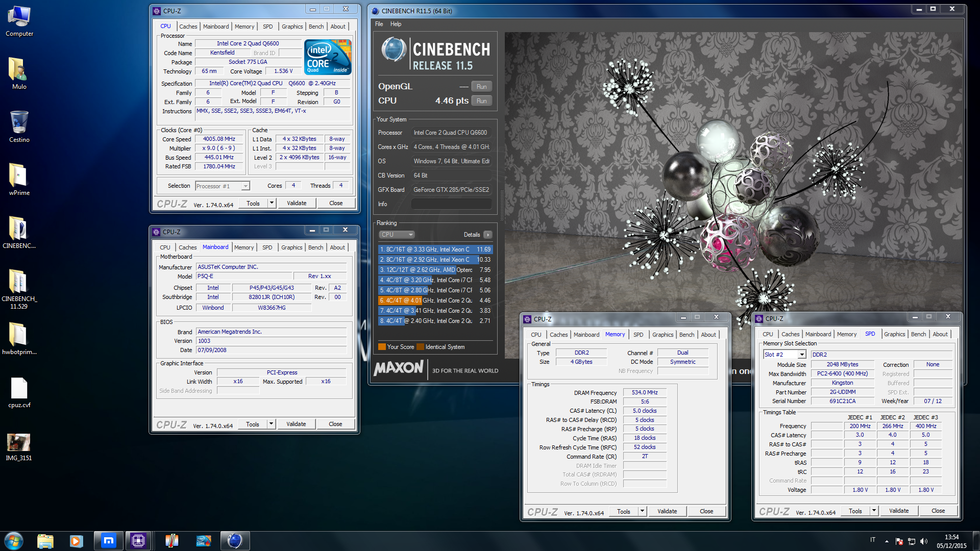Expand Tools arrow in Mainboard CPU-Z window

[x=271, y=424]
